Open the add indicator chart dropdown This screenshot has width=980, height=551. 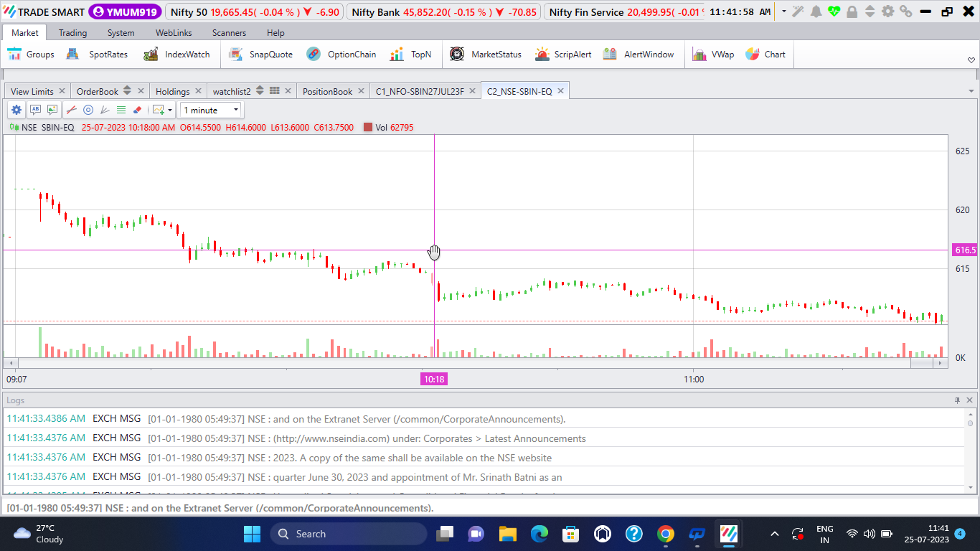(163, 110)
